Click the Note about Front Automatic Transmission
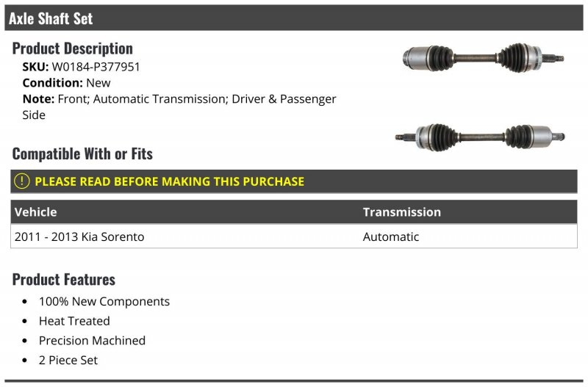Screen dimensions: 588x387 [x=179, y=106]
